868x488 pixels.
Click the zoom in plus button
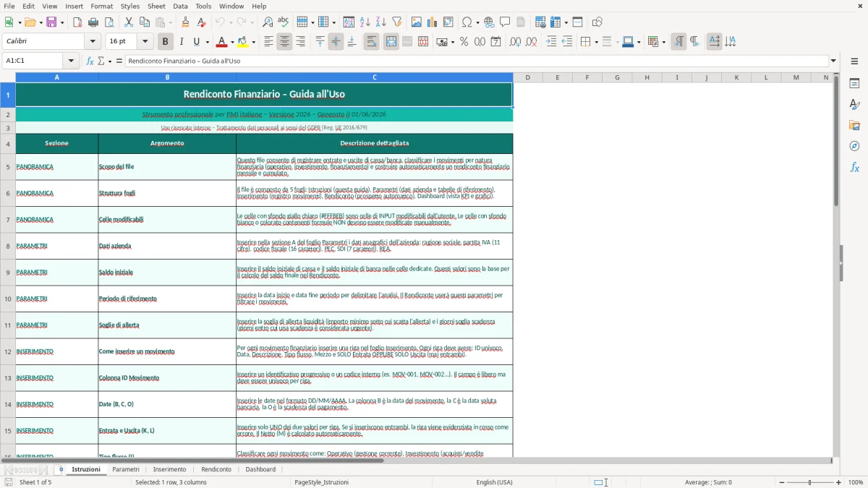coord(839,482)
